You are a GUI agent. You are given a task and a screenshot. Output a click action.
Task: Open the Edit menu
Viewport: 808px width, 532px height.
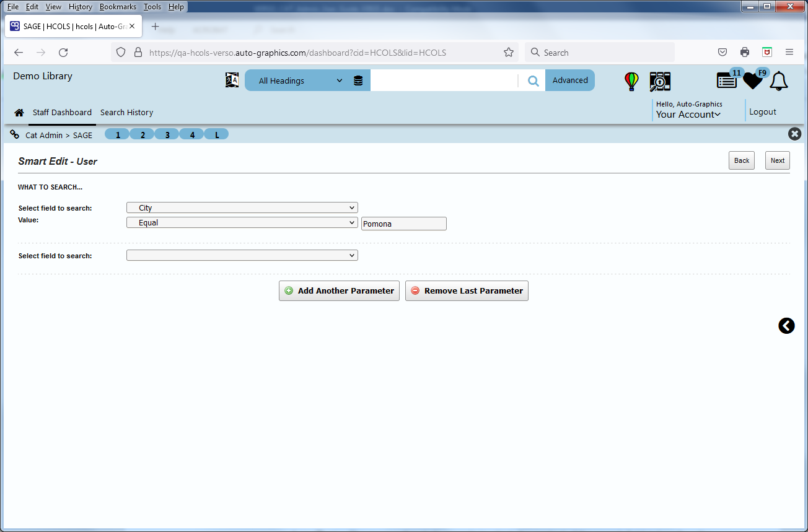coord(32,7)
